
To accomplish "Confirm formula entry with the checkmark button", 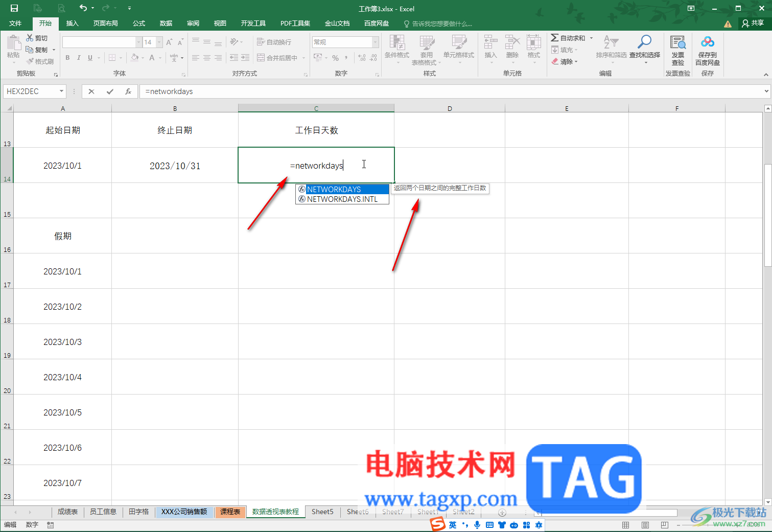I will point(110,91).
